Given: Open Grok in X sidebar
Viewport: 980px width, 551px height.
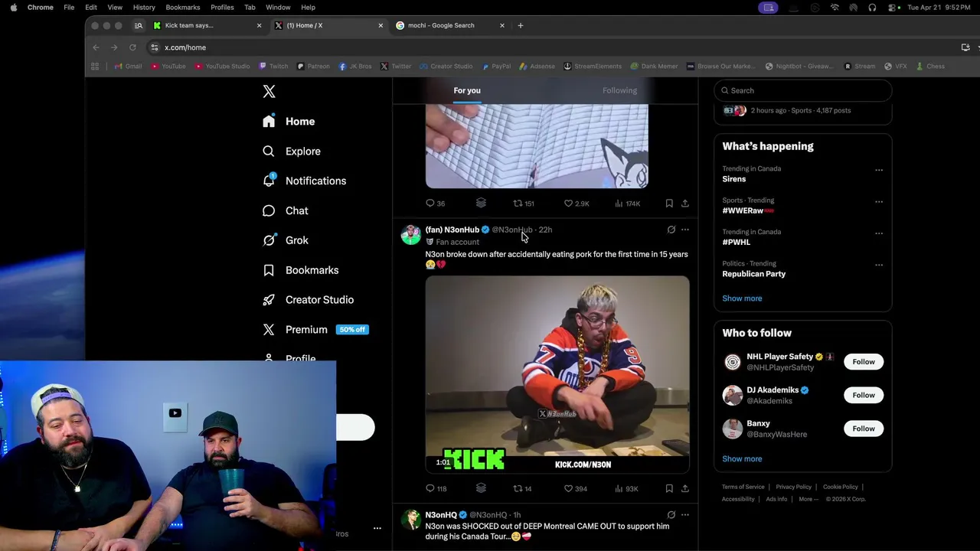Looking at the screenshot, I should point(285,240).
